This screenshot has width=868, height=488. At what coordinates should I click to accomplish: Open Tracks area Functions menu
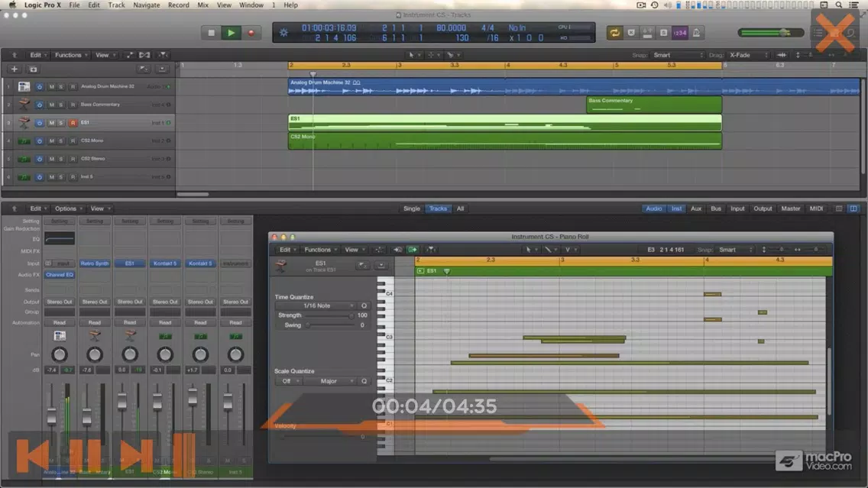[x=70, y=55]
